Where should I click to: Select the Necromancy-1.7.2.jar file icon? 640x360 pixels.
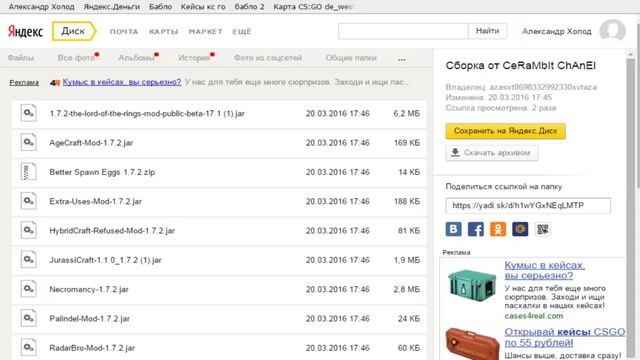[x=28, y=289]
